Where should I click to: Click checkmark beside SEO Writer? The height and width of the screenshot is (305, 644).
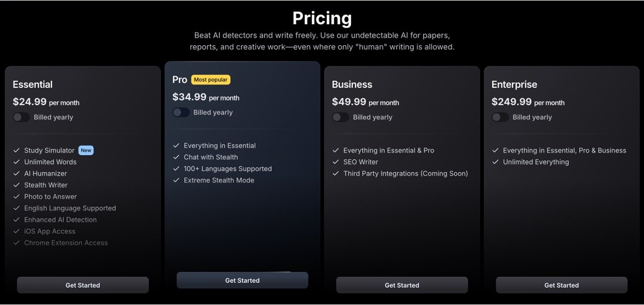point(336,162)
